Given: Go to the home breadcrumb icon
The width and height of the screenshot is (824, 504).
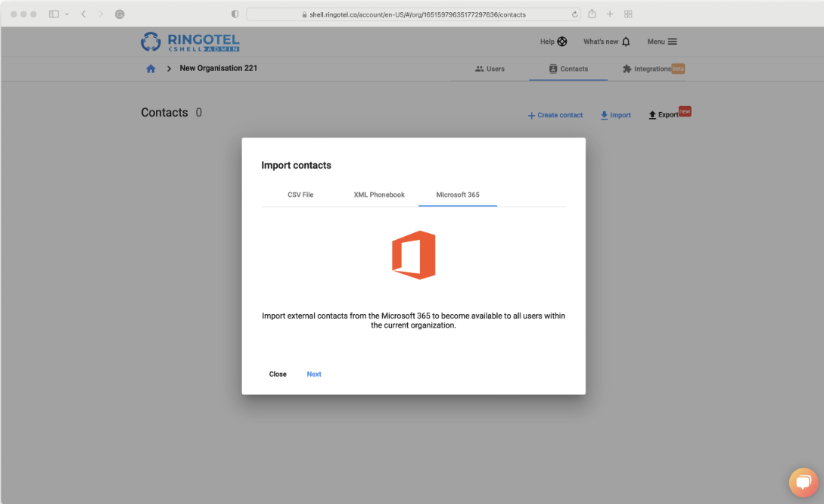Looking at the screenshot, I should tap(151, 69).
